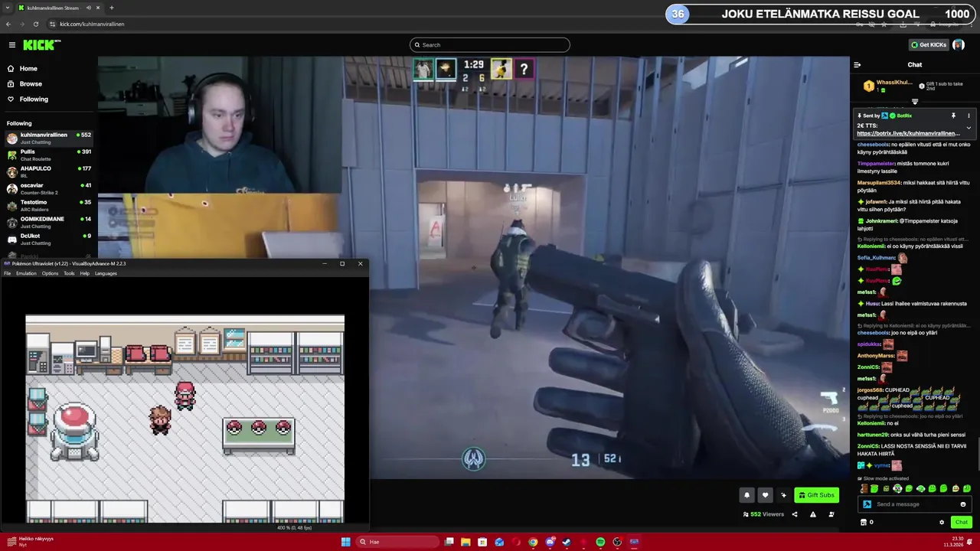Open Spotify from the taskbar
This screenshot has height=551, width=980.
(600, 542)
